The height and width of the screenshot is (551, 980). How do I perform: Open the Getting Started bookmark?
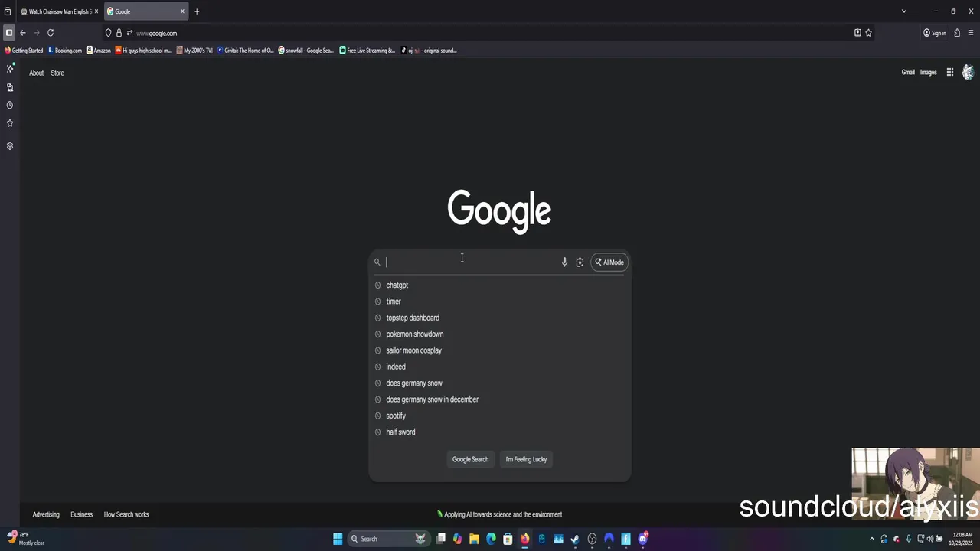coord(24,51)
